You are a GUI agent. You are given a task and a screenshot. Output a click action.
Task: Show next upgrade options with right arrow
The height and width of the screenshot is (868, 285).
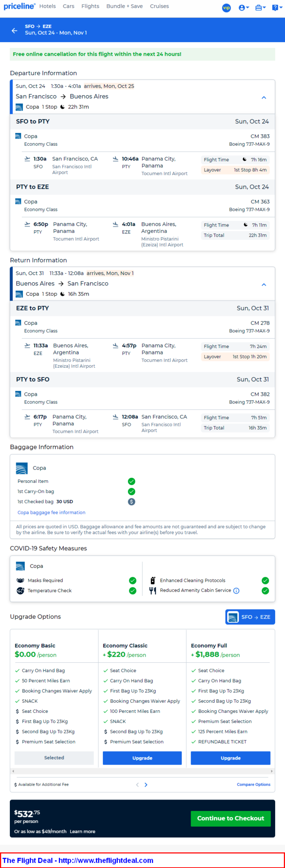point(146,785)
